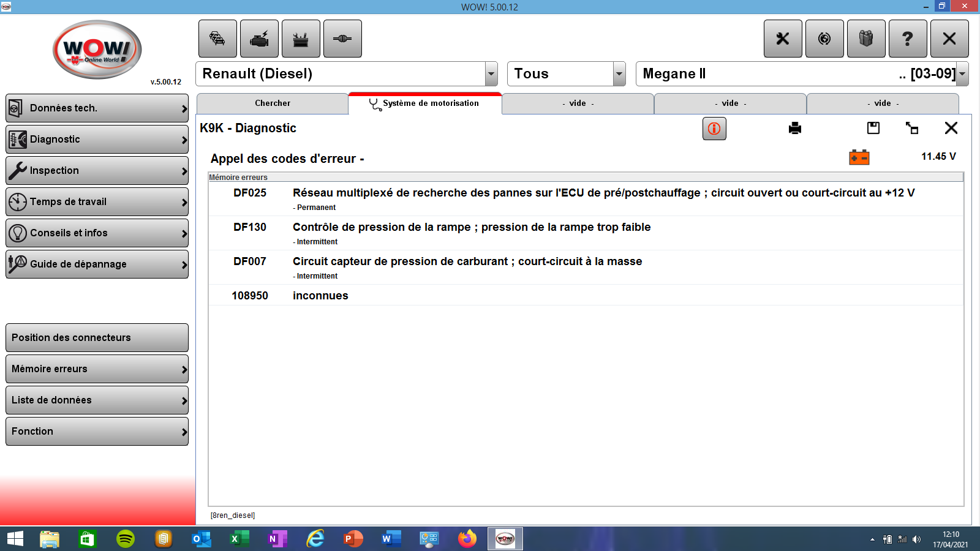Expand the Données tech. menu
The height and width of the screenshot is (551, 980).
(97, 108)
